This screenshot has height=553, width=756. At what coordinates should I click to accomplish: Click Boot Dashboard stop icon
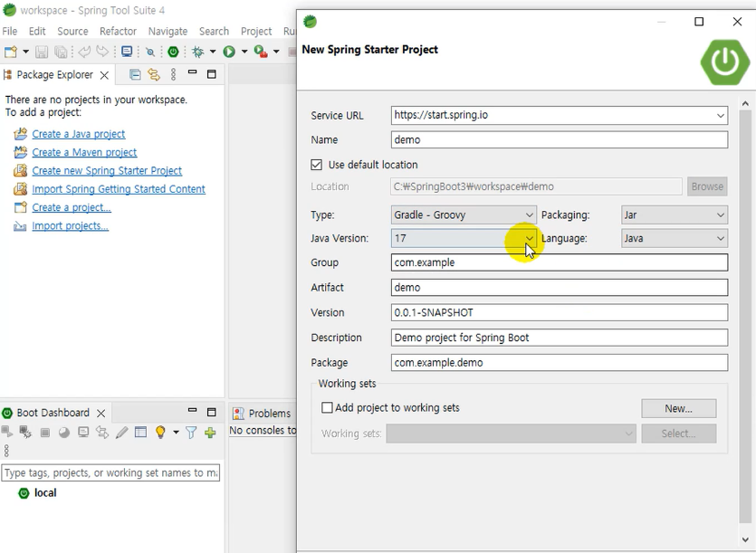click(45, 433)
